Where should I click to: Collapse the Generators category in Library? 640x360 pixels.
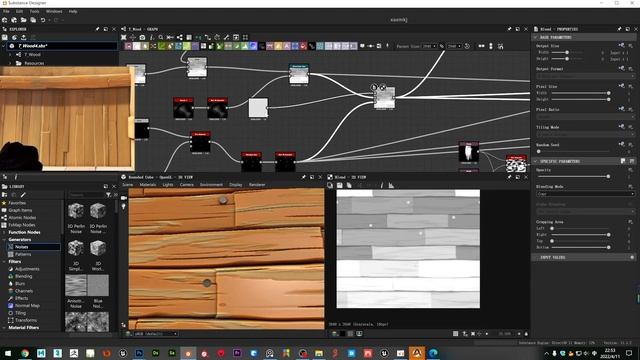coord(4,240)
